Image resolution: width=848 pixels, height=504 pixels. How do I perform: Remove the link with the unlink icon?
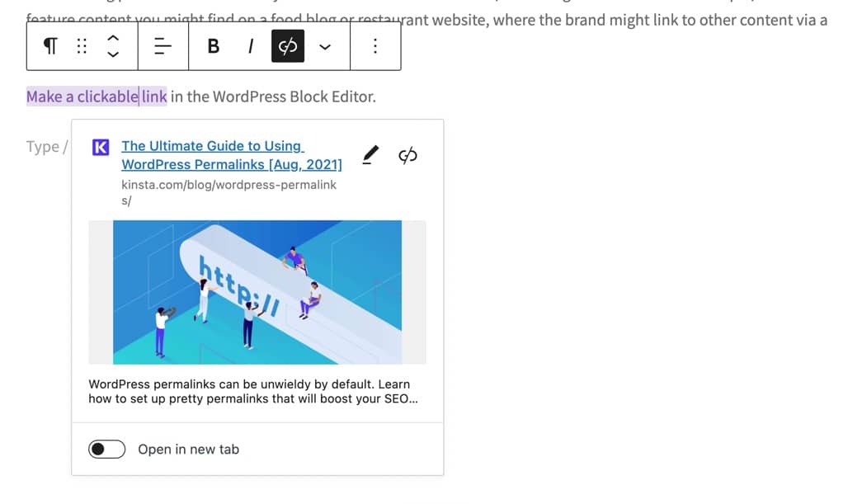point(408,153)
